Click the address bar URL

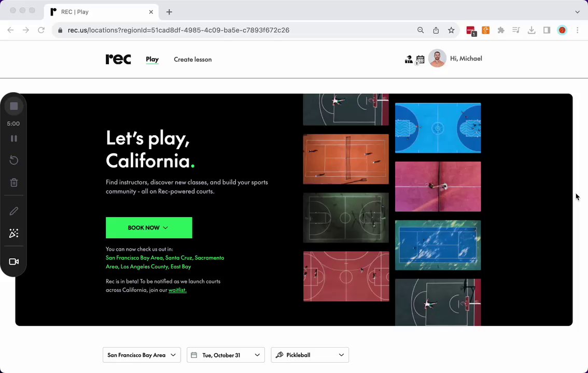click(x=178, y=31)
